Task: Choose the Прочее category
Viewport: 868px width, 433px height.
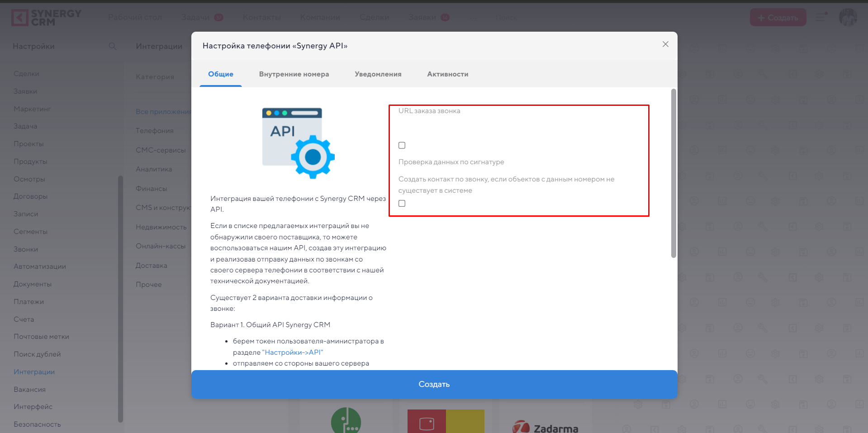Action: [x=149, y=285]
